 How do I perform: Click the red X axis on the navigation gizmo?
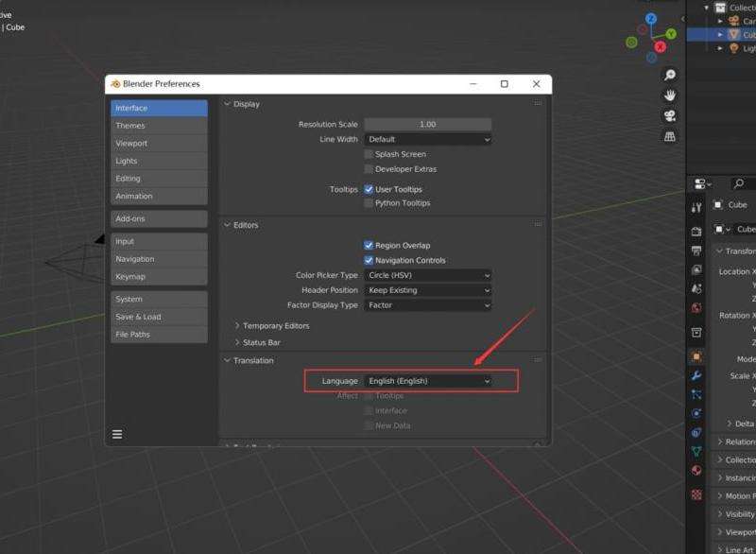tap(660, 46)
